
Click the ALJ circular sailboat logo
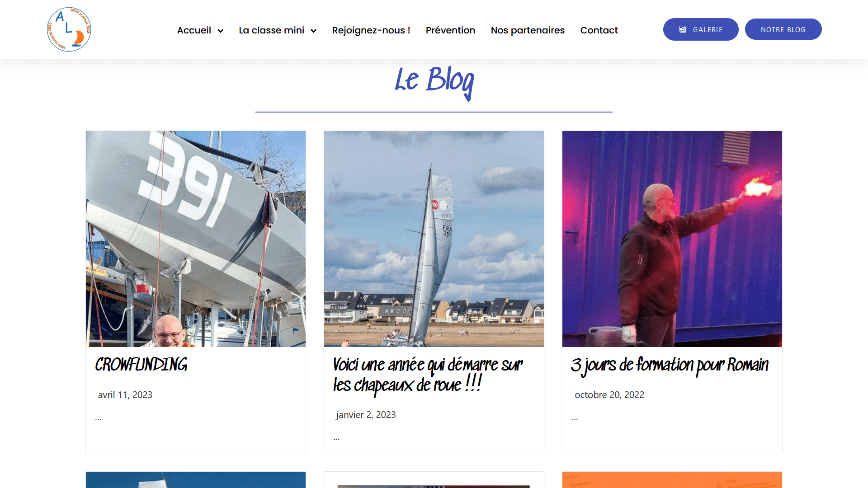[x=69, y=29]
